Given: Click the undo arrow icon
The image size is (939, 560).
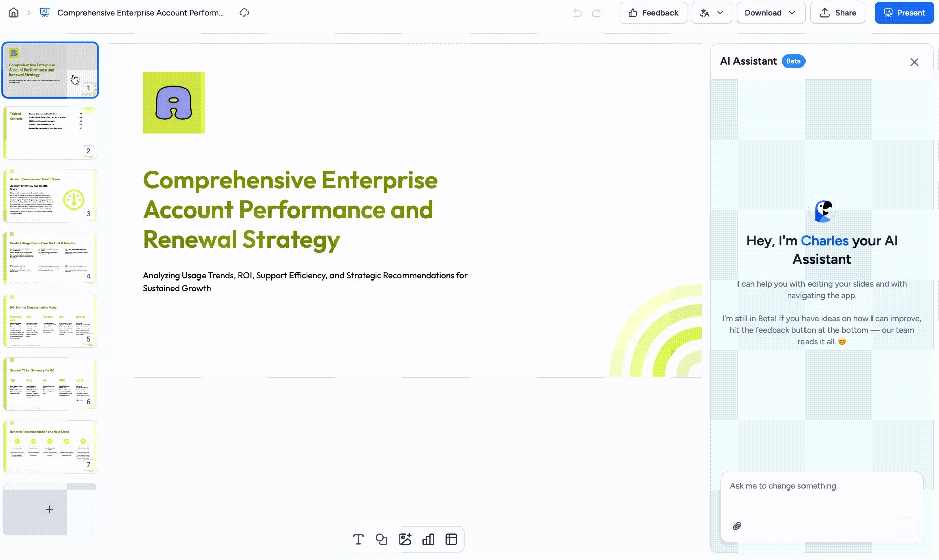Looking at the screenshot, I should click(577, 13).
